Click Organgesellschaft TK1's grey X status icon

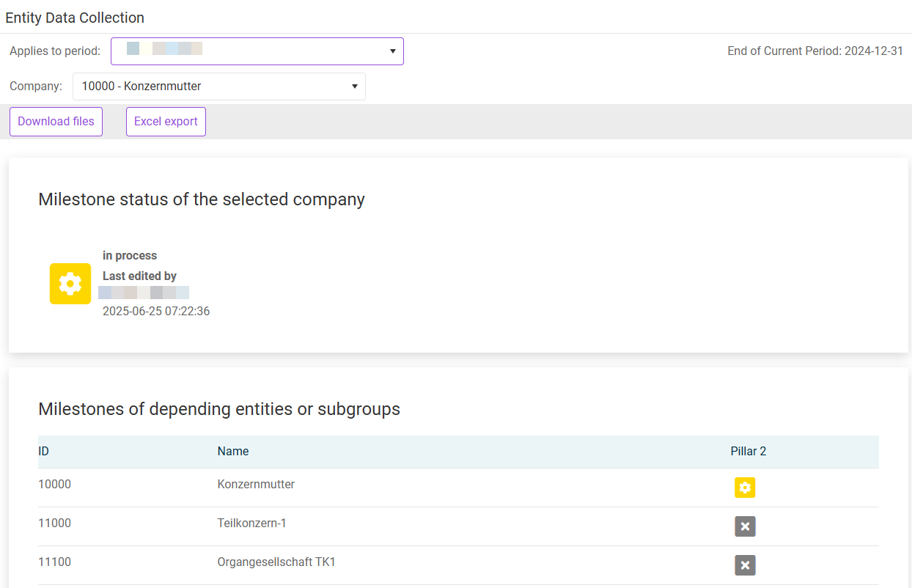tap(745, 565)
